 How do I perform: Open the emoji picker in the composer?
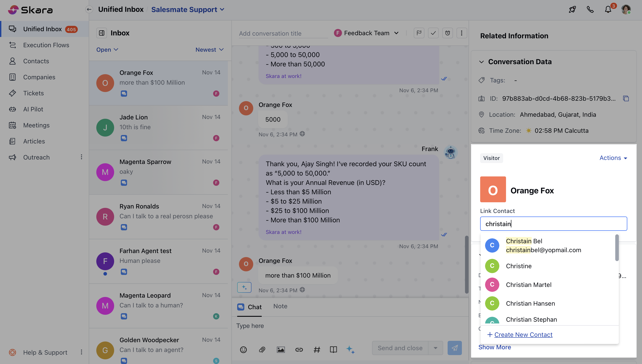(x=243, y=350)
